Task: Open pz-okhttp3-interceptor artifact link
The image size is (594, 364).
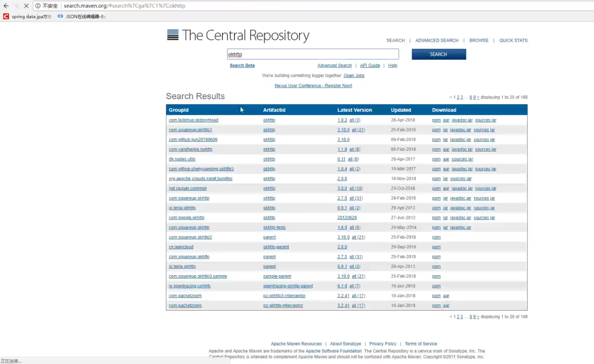Action: pyautogui.click(x=284, y=296)
